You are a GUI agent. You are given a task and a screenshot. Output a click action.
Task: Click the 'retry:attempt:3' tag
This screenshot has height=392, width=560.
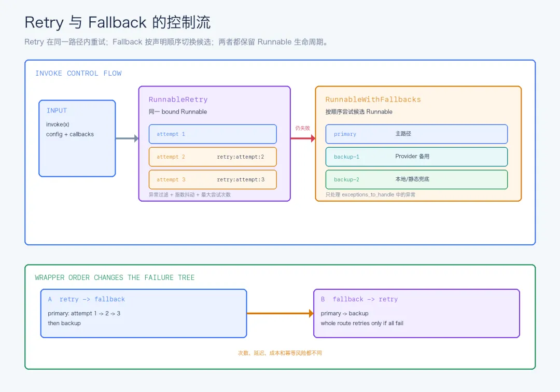coord(241,179)
